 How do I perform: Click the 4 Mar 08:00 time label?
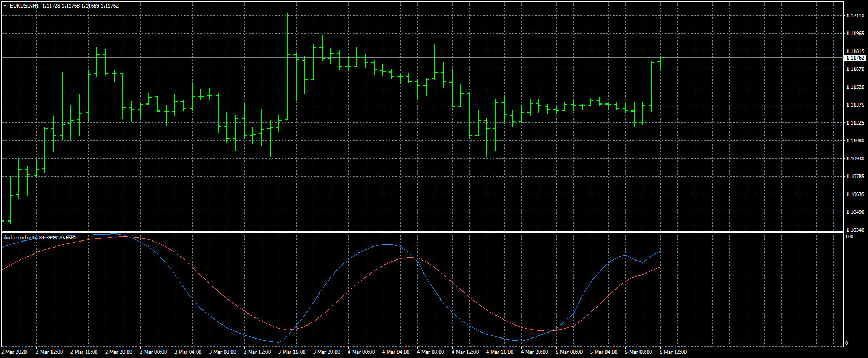[430, 352]
